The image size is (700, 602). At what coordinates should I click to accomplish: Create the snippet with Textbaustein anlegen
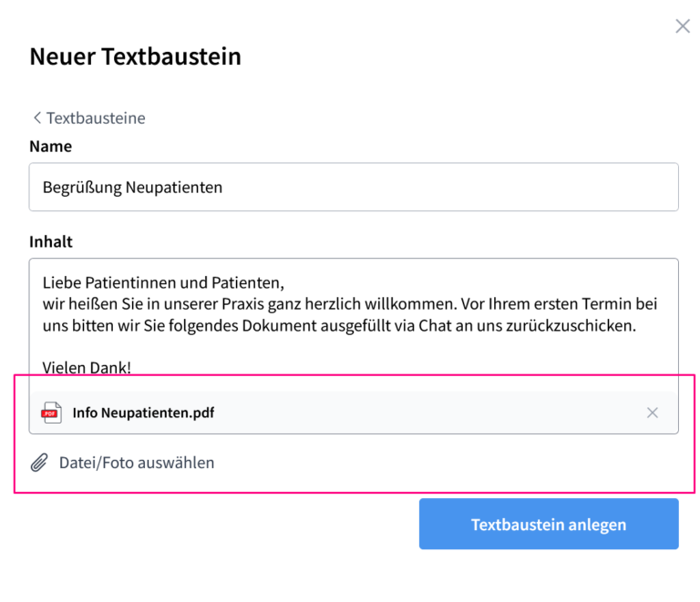(x=549, y=524)
